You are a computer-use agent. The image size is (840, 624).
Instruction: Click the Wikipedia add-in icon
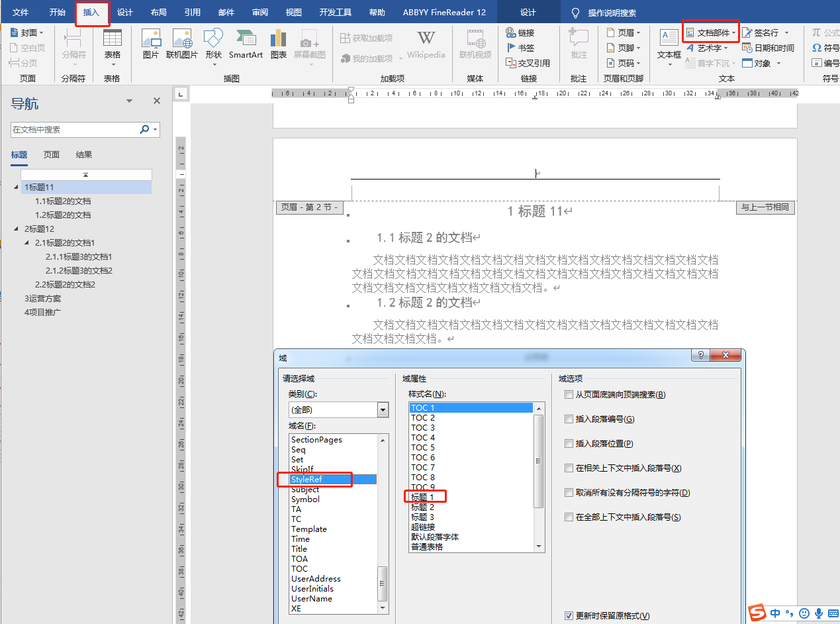[426, 44]
